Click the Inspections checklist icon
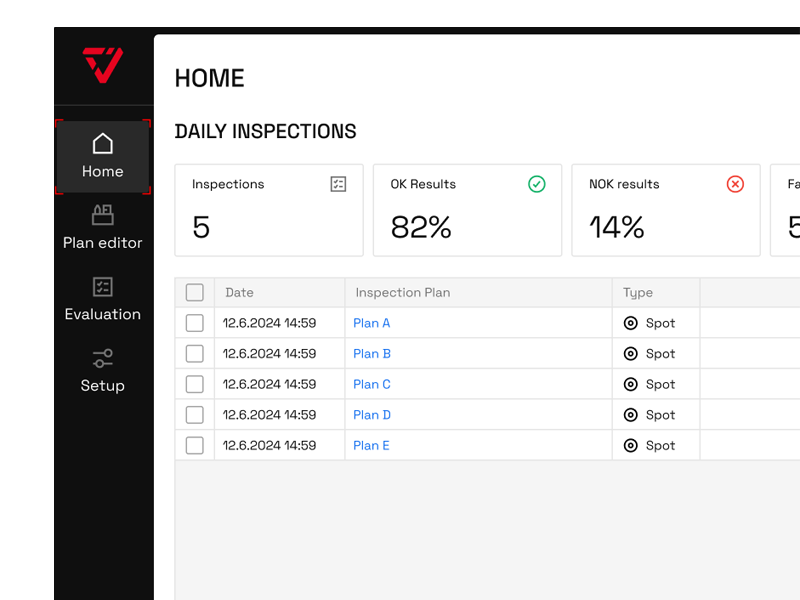This screenshot has height=600, width=800. [338, 184]
